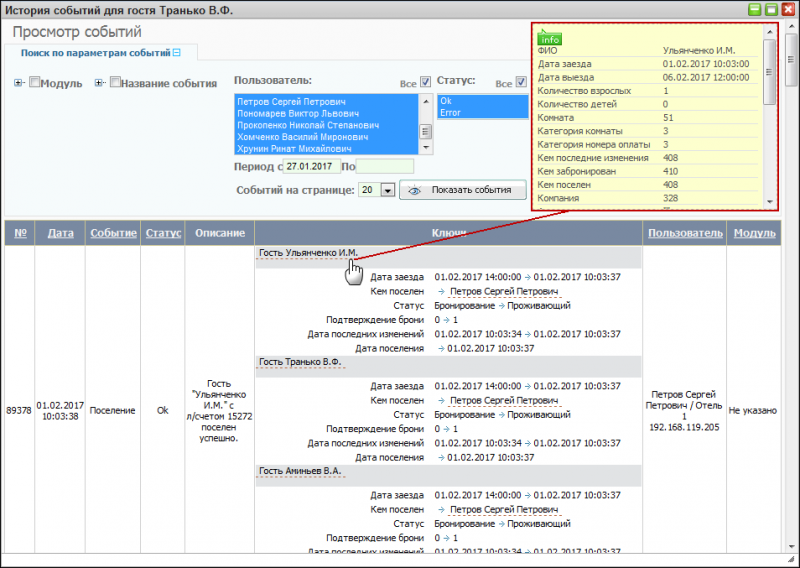800x568 pixels.
Task: Expand the Название события tree node
Action: (x=99, y=83)
